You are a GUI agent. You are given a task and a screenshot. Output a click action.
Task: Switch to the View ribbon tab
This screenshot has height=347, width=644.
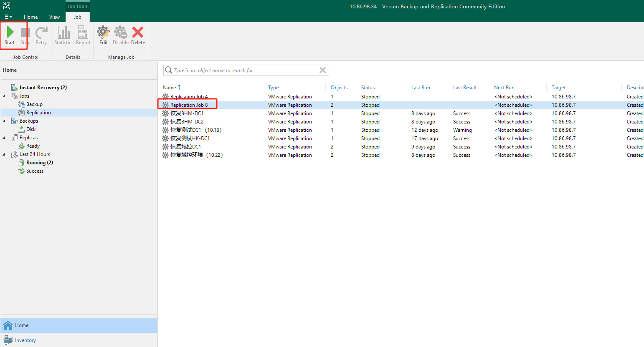point(55,17)
